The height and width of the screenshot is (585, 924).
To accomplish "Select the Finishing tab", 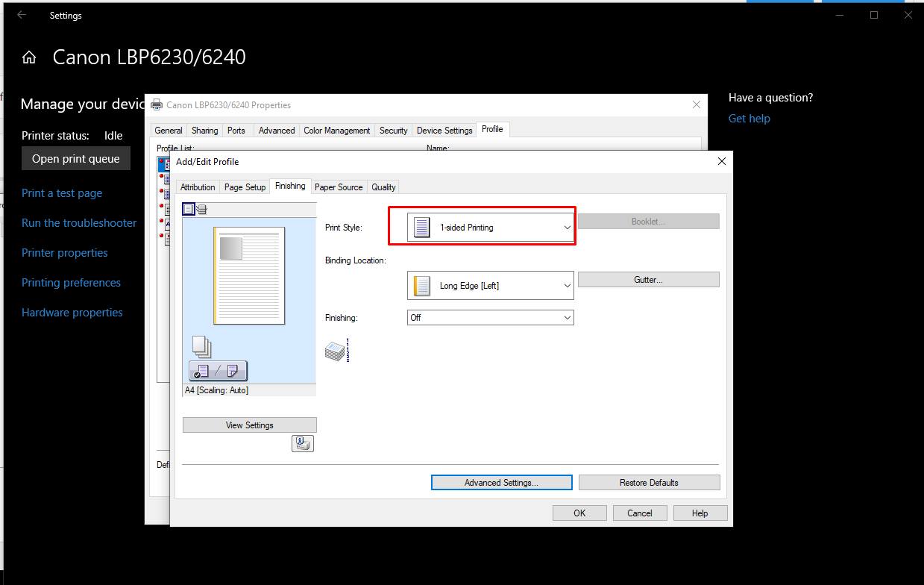I will [x=290, y=186].
